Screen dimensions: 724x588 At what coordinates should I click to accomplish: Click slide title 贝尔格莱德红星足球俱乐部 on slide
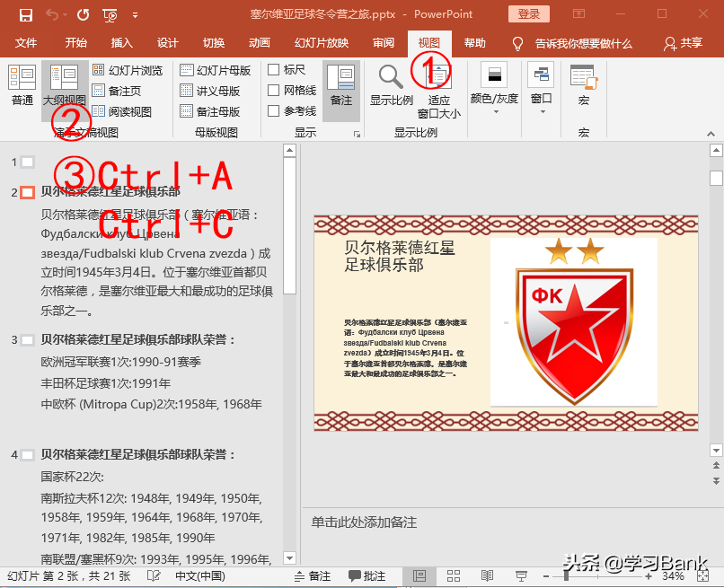point(400,256)
